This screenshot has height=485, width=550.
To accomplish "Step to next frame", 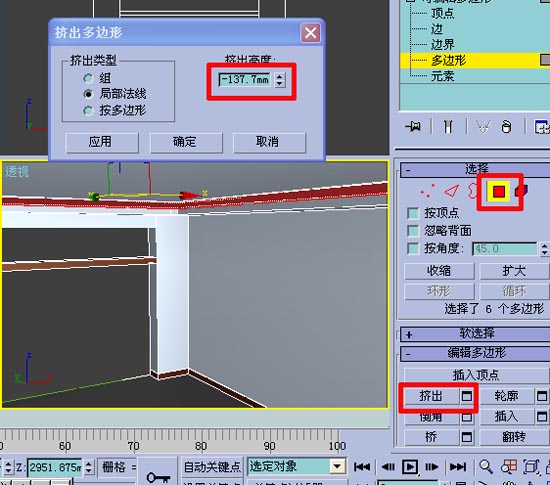I will 431,467.
